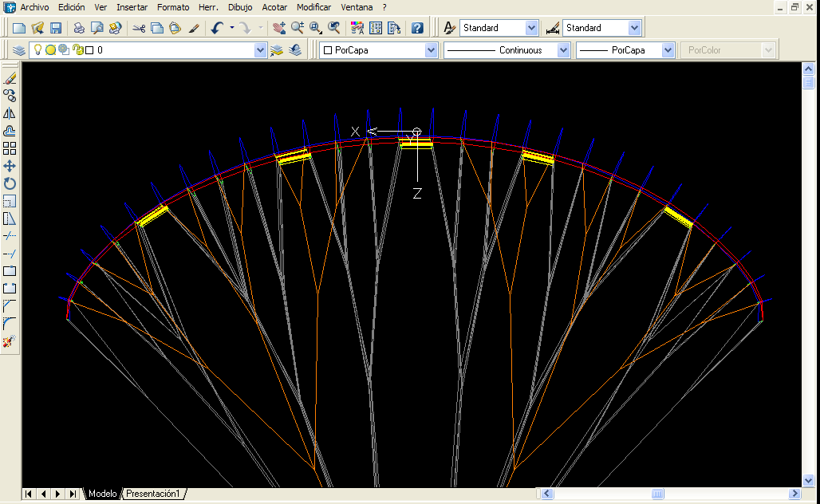Create a new drawing with the New icon
820x504 pixels.
(19, 28)
